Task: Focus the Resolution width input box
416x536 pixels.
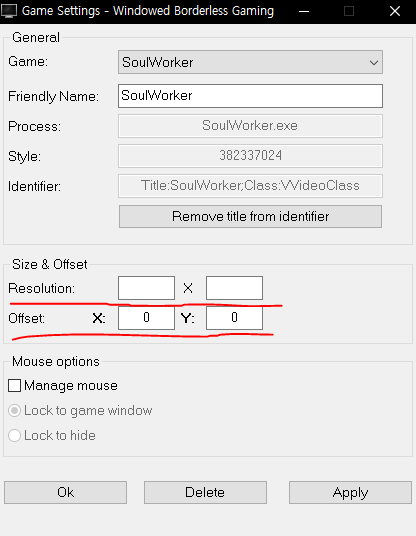Action: coord(146,288)
